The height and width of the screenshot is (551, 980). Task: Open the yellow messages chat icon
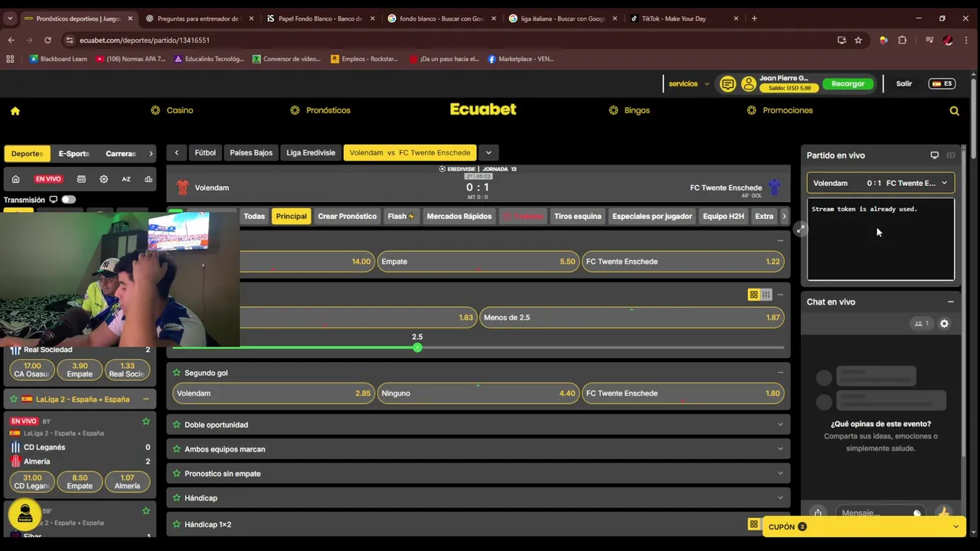coord(727,84)
